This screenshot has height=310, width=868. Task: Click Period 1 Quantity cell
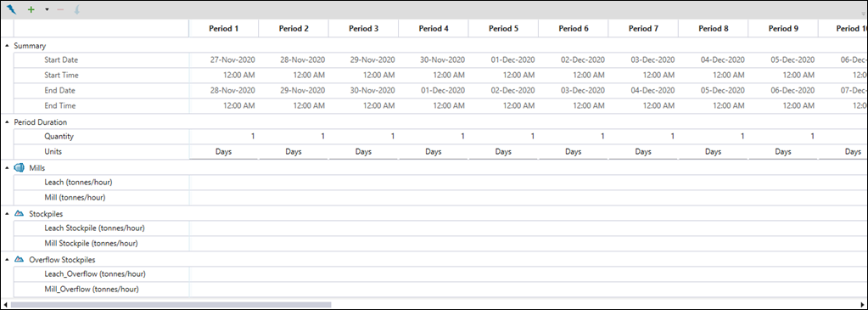coord(224,137)
